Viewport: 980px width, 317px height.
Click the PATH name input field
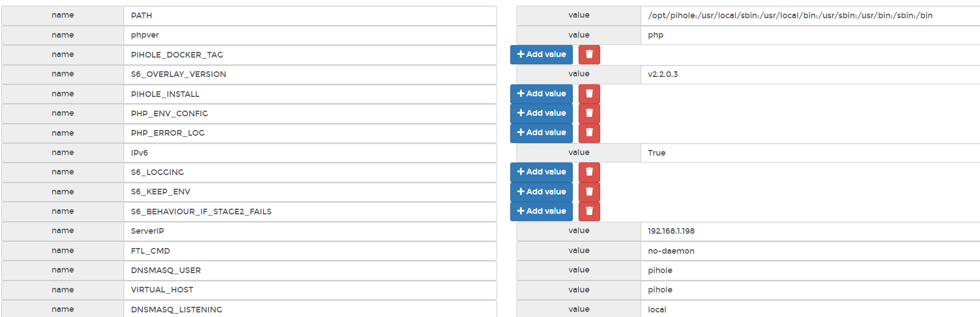coord(310,15)
